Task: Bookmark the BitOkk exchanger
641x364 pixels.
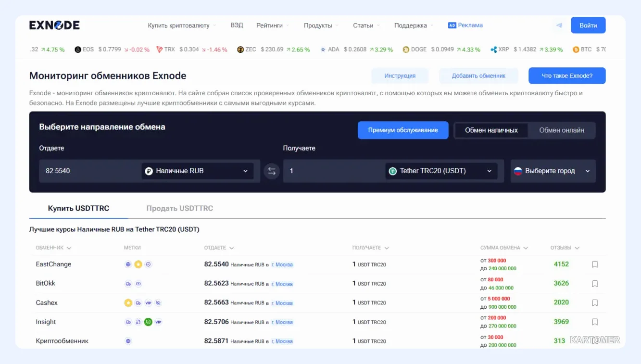Action: (x=595, y=284)
